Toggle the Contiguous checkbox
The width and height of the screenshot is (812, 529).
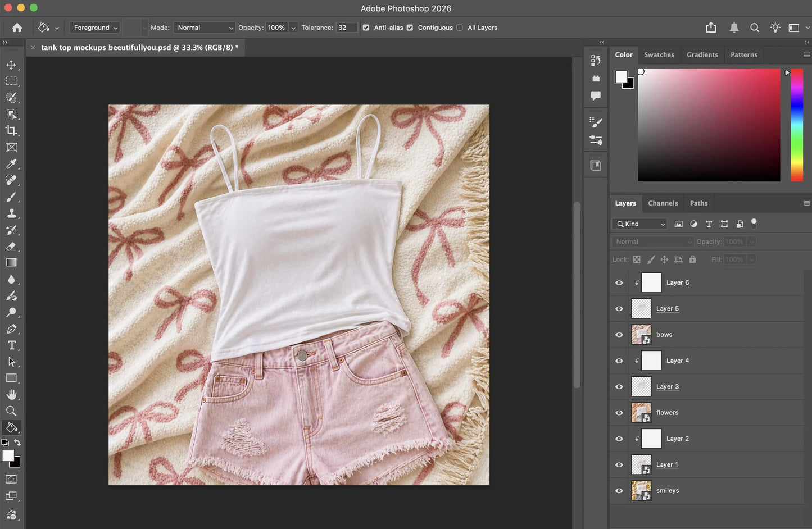(x=410, y=28)
